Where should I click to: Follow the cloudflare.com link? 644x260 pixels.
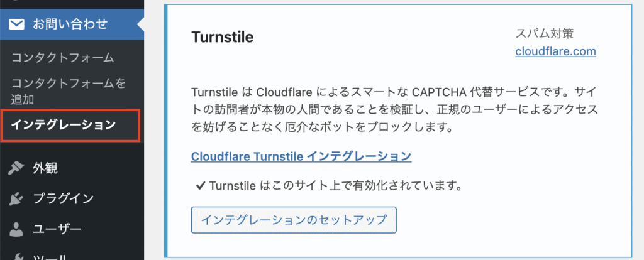[x=555, y=51]
